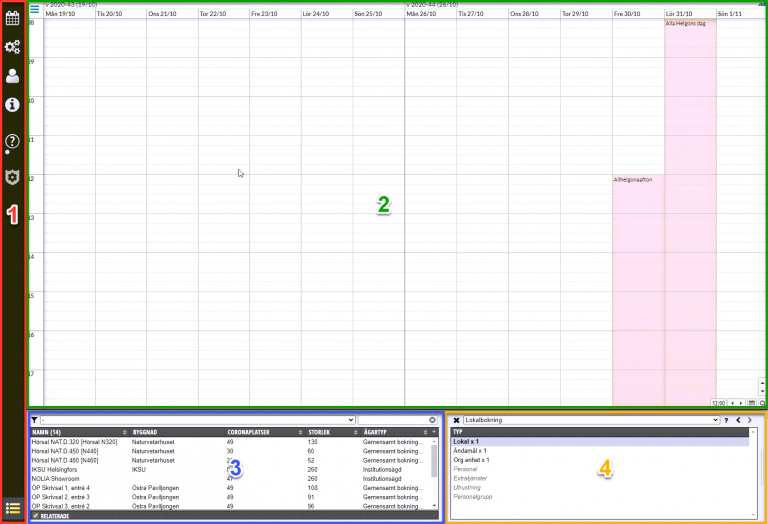Select the Ändamål x 1 type row

tap(600, 451)
